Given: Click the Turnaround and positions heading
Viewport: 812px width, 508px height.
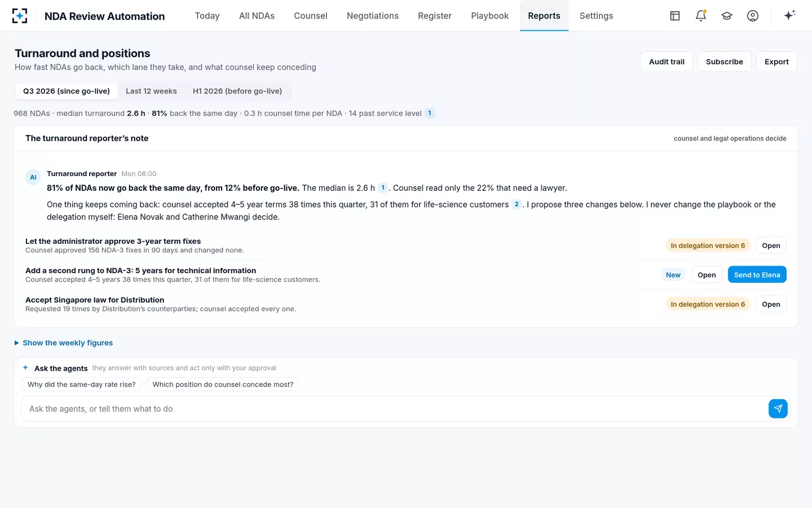Looking at the screenshot, I should (x=82, y=53).
